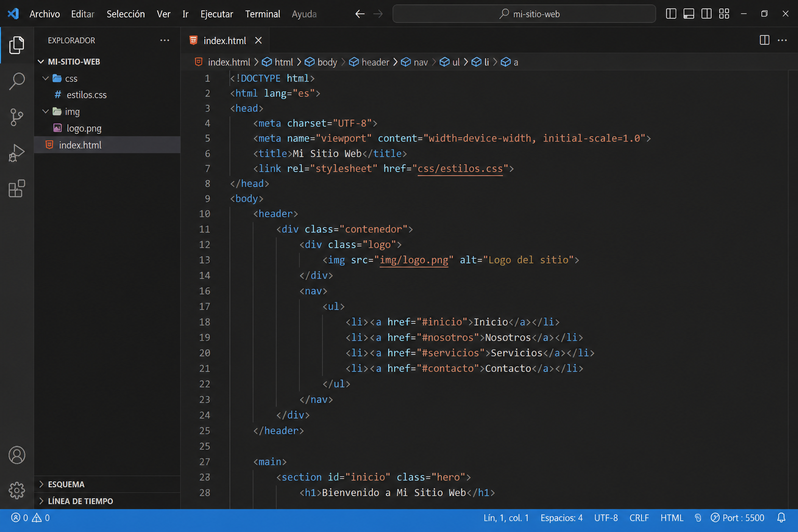Viewport: 798px width, 532px height.
Task: Follow the img/logo.png link in code
Action: (414, 260)
